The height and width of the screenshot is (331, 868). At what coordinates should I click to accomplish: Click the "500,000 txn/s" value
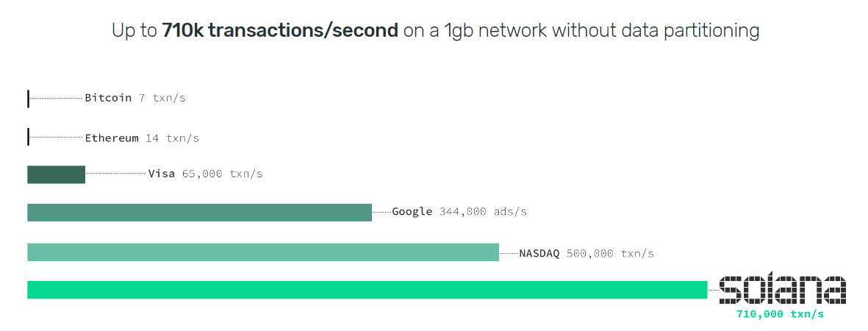[x=610, y=254]
